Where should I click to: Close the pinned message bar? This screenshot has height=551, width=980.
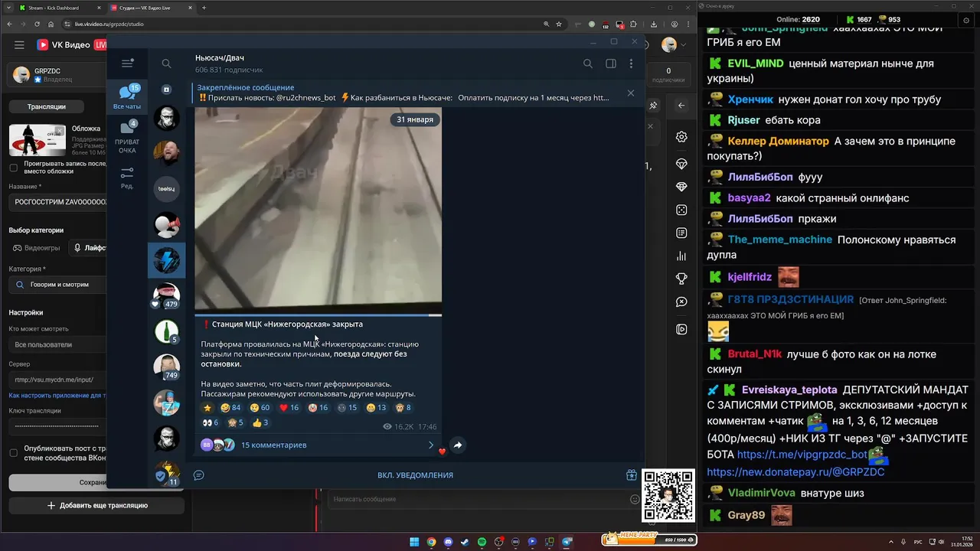tap(631, 93)
